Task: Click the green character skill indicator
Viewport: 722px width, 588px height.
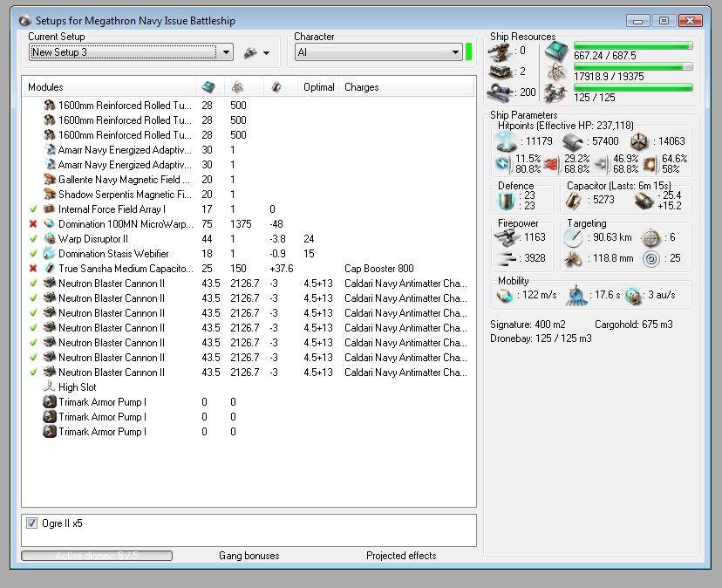Action: click(x=469, y=52)
